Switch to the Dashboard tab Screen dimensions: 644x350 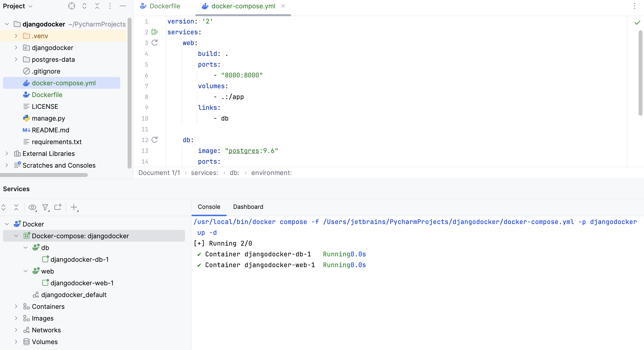click(x=248, y=207)
